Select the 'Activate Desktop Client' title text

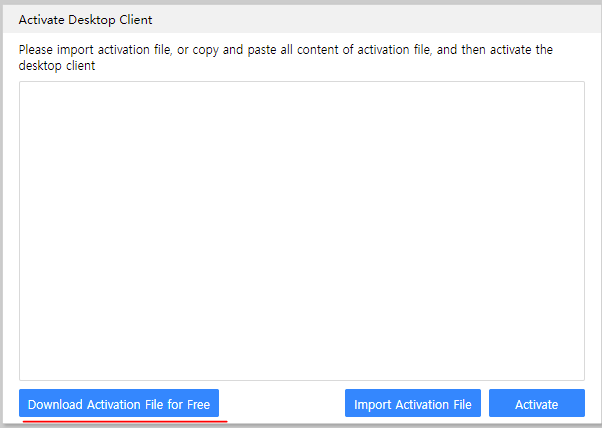coord(85,20)
